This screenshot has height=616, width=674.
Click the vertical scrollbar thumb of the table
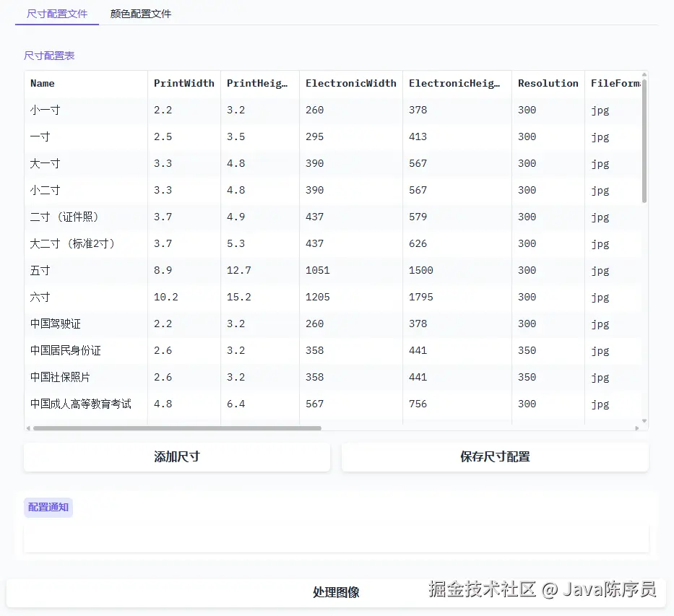pyautogui.click(x=644, y=141)
